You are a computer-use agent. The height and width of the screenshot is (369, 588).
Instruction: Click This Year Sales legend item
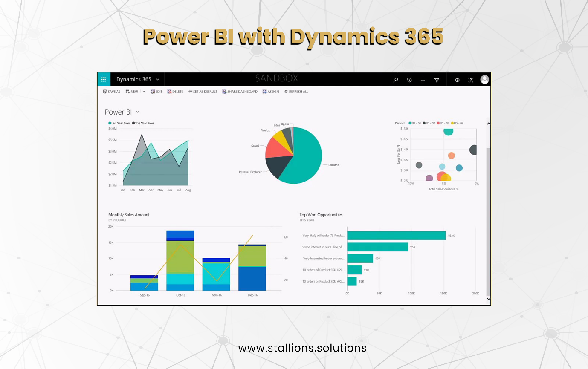(143, 123)
